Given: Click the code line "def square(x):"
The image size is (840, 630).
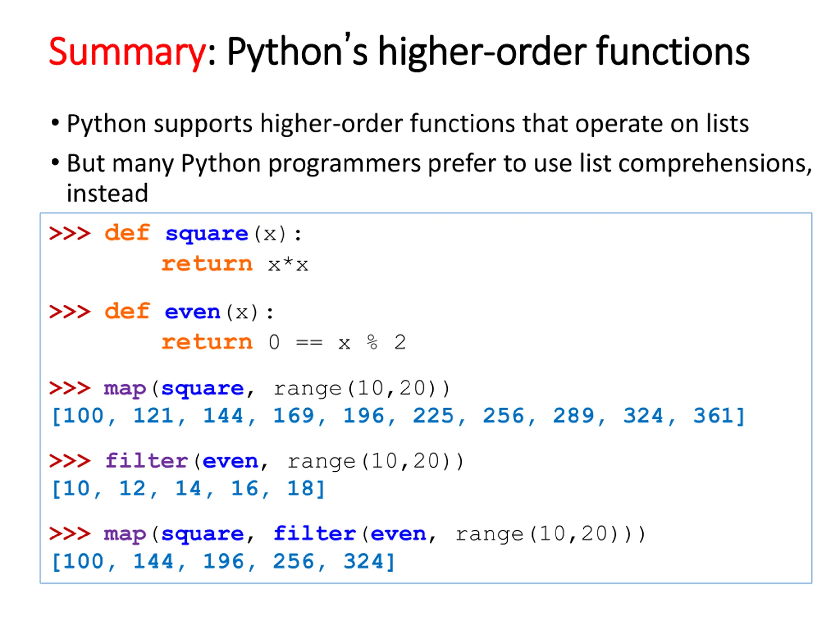Looking at the screenshot, I should pyautogui.click(x=203, y=234).
